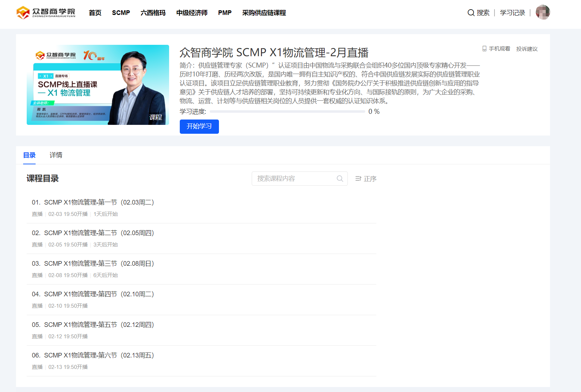
Task: Toggle the 正序 sort order
Action: pos(366,179)
